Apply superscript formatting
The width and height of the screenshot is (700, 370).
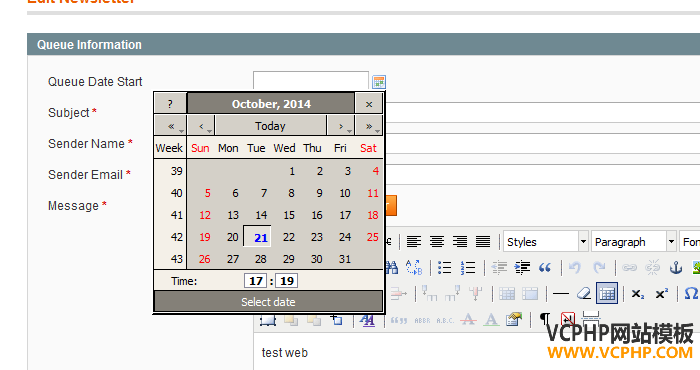tap(661, 294)
